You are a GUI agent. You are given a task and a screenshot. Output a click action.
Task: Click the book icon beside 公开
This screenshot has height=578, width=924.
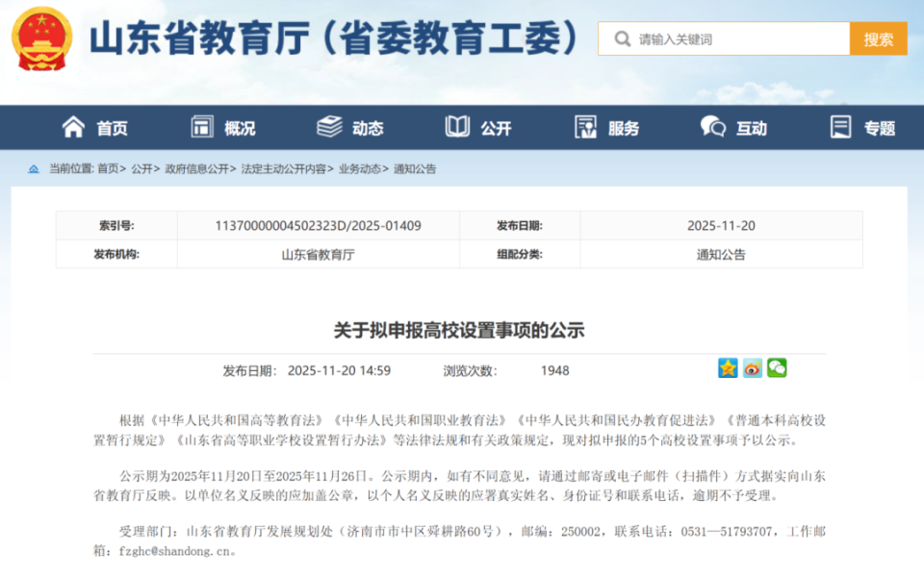click(455, 127)
